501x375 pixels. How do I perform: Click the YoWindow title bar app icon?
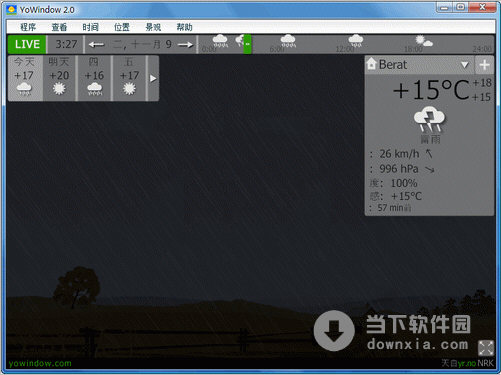pyautogui.click(x=11, y=10)
